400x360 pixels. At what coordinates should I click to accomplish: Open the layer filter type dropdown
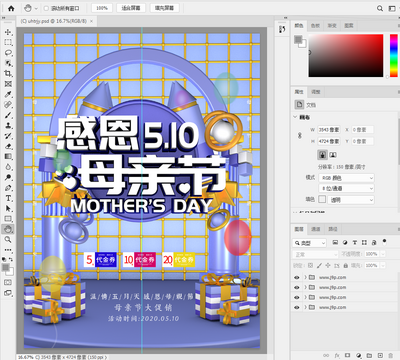(310, 243)
